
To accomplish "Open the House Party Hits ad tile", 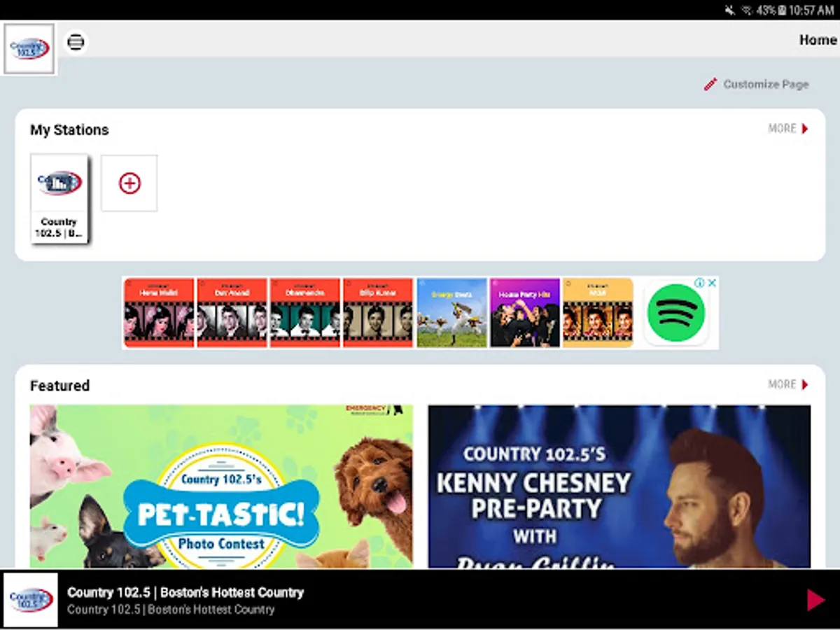I will point(525,312).
